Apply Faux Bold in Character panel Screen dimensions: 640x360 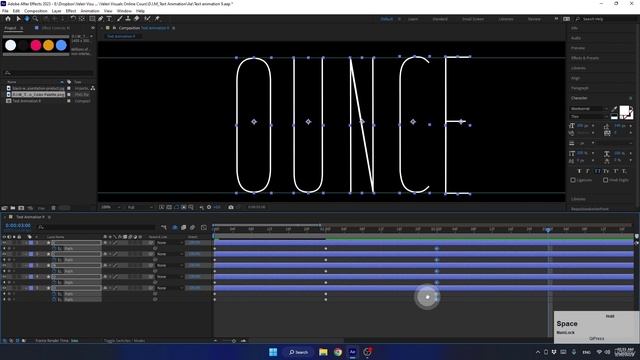point(579,171)
